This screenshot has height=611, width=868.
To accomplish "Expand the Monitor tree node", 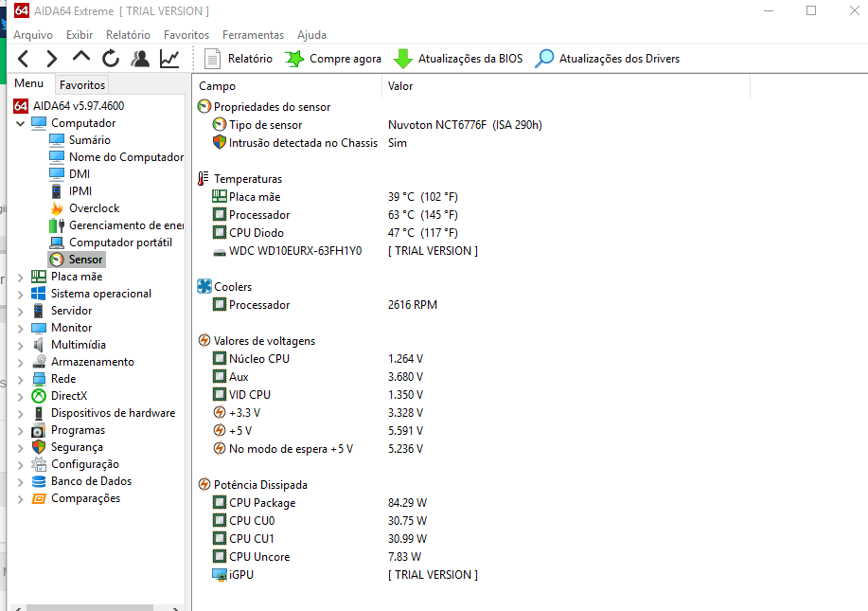I will (21, 329).
